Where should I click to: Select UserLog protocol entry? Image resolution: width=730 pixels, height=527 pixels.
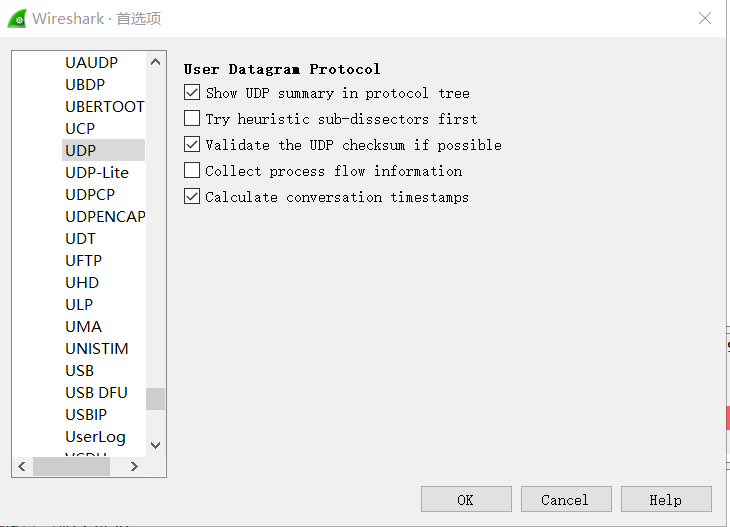point(95,437)
